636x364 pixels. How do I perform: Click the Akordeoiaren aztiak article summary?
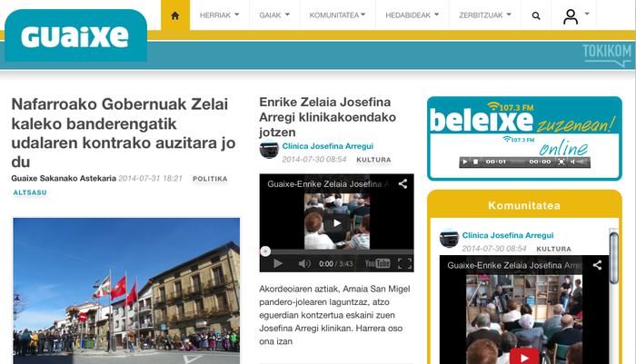pos(335,315)
